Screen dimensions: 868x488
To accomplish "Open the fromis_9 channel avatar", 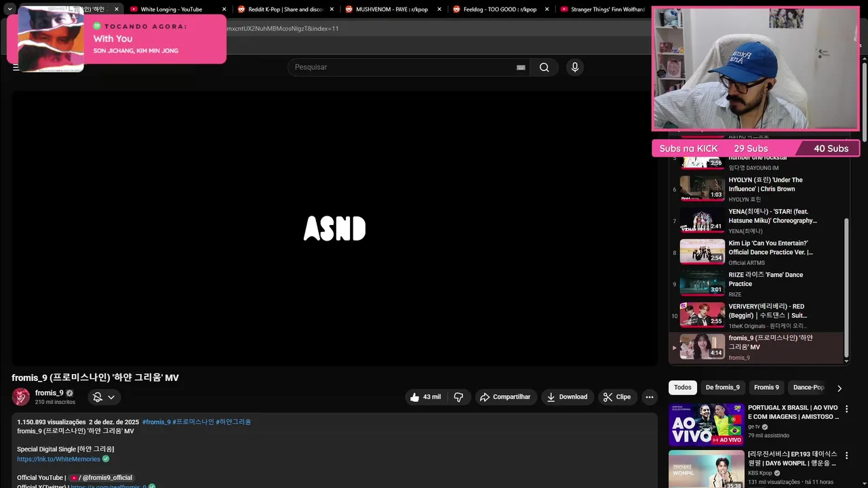I will [21, 396].
